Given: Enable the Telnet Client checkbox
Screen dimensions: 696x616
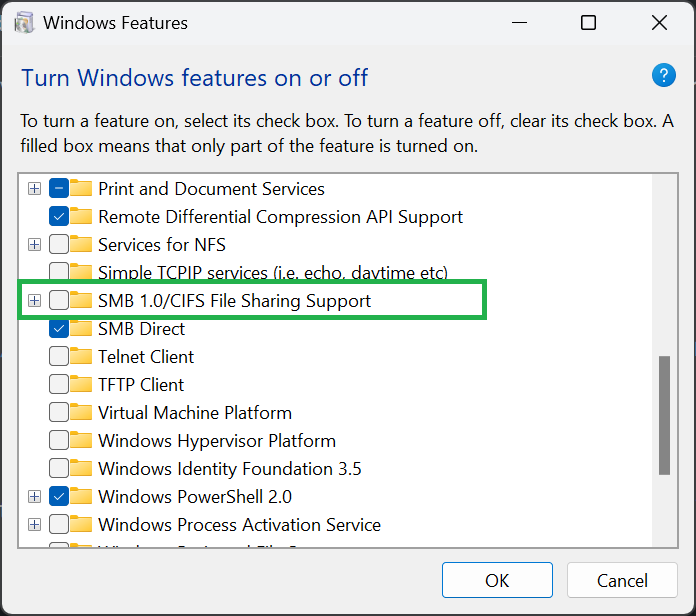Looking at the screenshot, I should coord(58,357).
